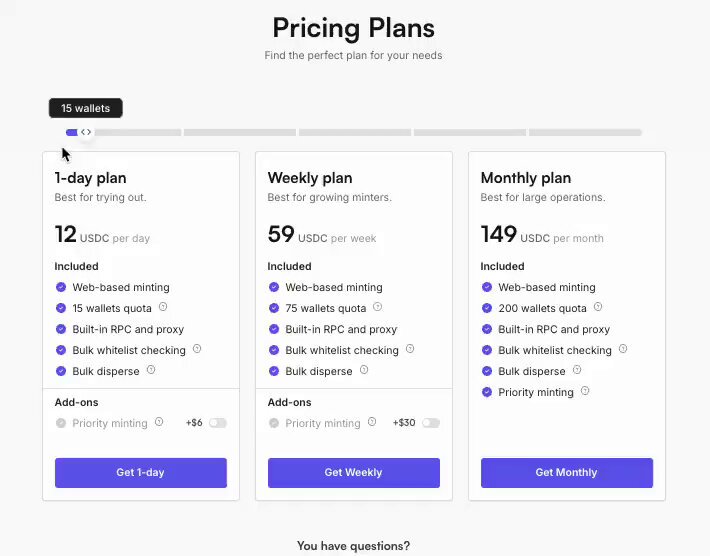
Task: Click the Get Weekly button
Action: (x=354, y=473)
